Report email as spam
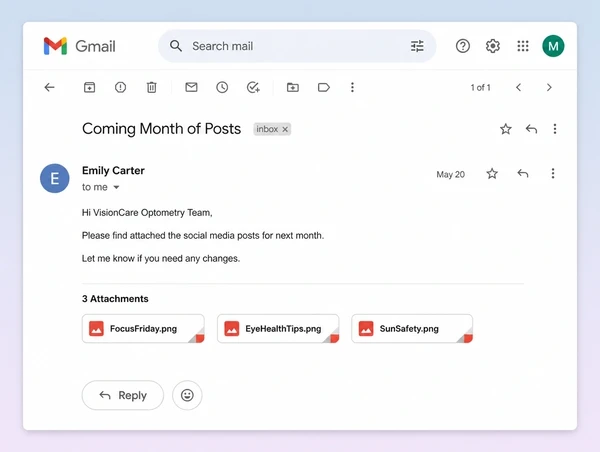The width and height of the screenshot is (600, 452). [x=121, y=87]
